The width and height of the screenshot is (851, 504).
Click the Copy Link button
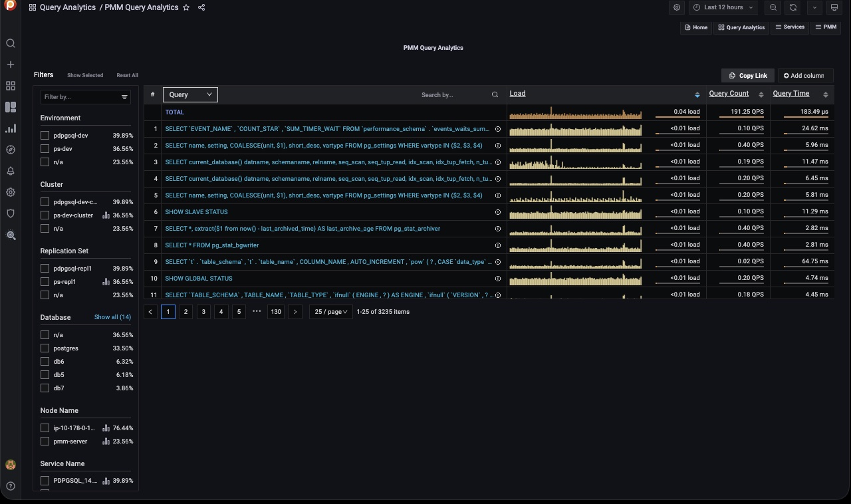748,76
